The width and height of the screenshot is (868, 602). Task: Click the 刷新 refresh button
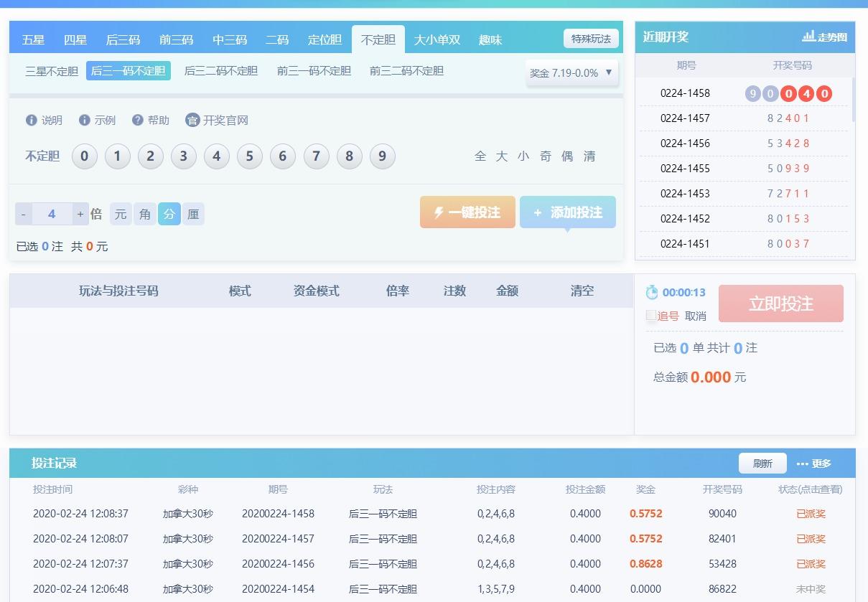(x=762, y=464)
